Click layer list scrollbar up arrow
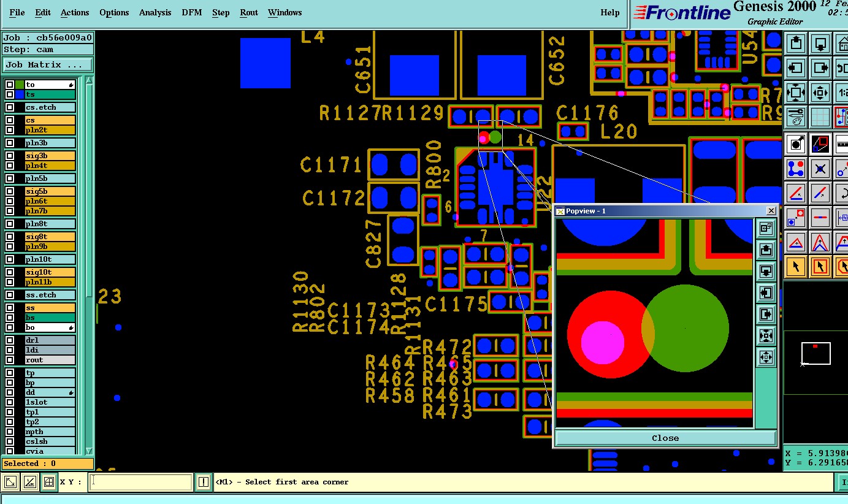This screenshot has height=504, width=848. pos(88,82)
